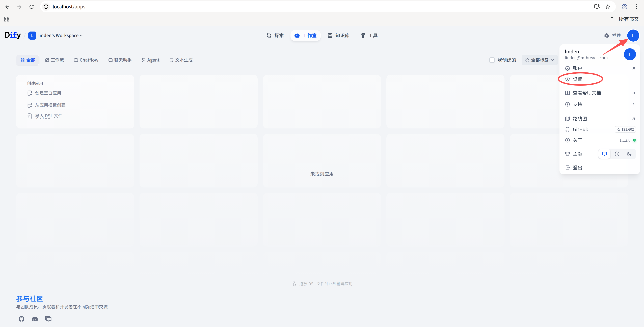Click the browser forward arrow
The image size is (644, 327).
[19, 7]
